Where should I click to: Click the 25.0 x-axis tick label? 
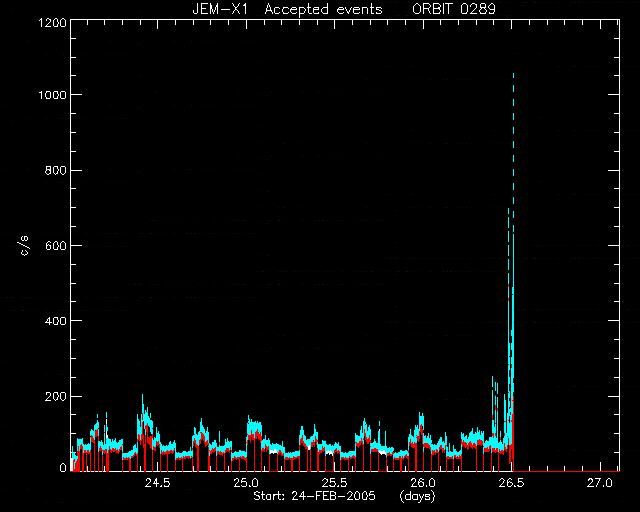pyautogui.click(x=246, y=483)
